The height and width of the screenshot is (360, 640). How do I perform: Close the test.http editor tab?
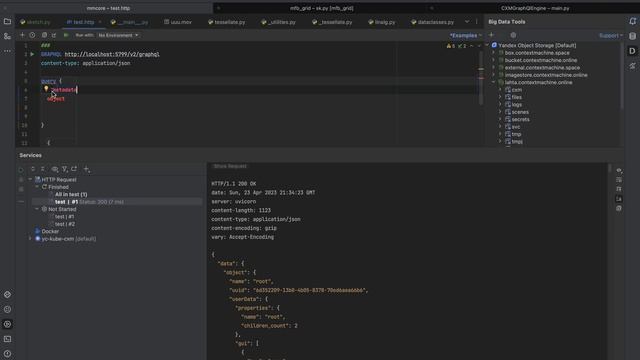pyautogui.click(x=100, y=22)
